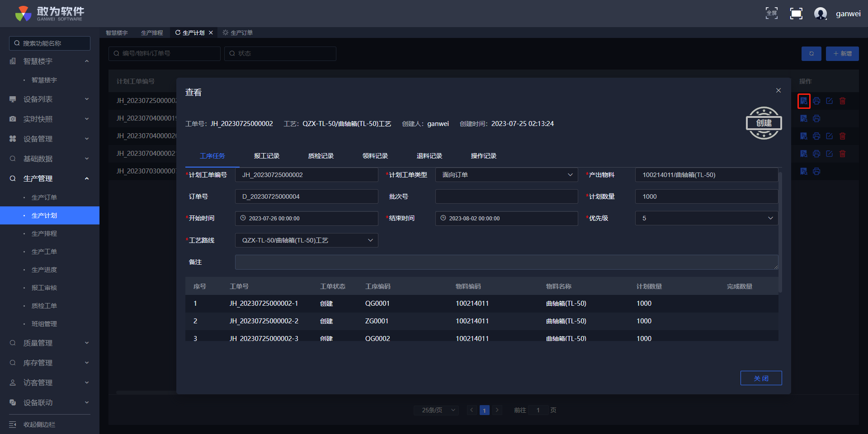
Task: Open the 优先级 dropdown
Action: tap(706, 218)
